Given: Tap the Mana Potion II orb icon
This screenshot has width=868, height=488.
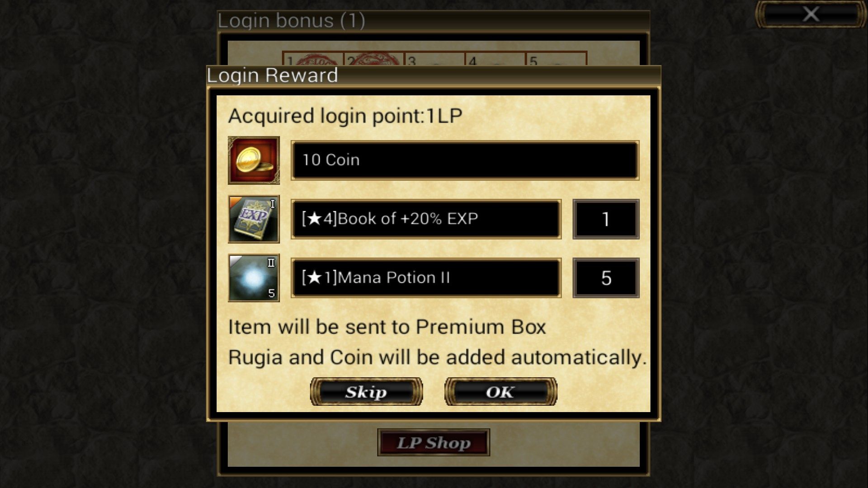Looking at the screenshot, I should coord(254,278).
